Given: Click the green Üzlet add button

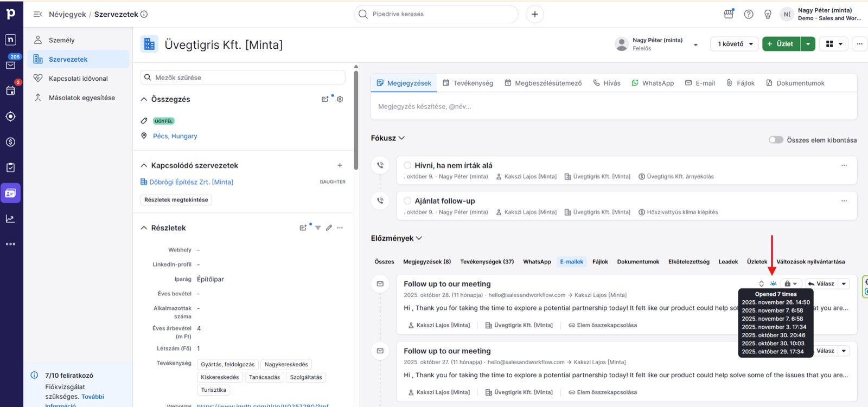Looking at the screenshot, I should point(781,44).
